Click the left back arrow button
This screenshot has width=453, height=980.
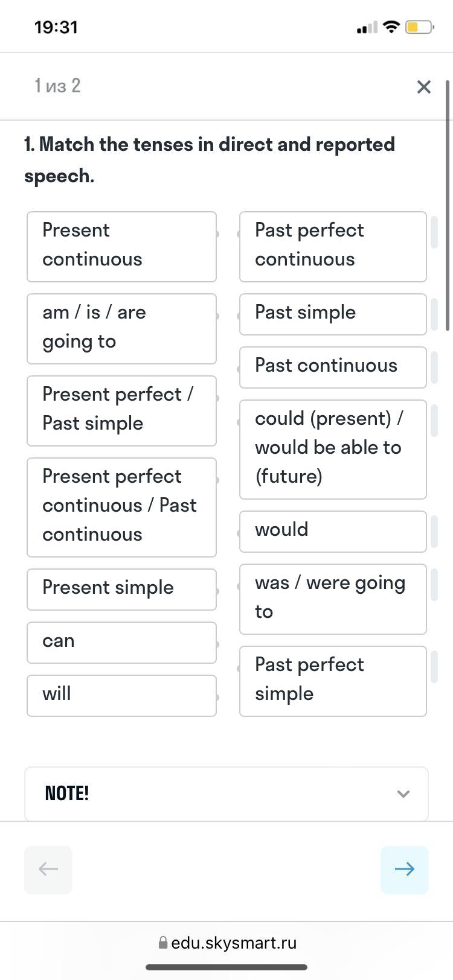click(x=48, y=870)
